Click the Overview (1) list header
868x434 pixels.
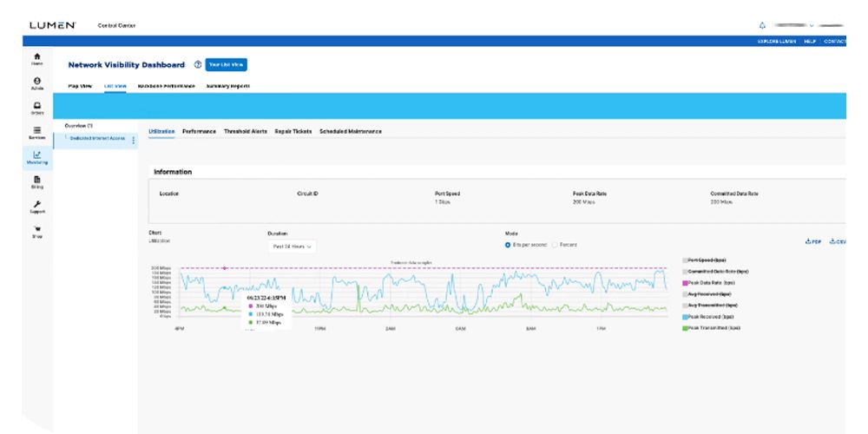tap(79, 126)
